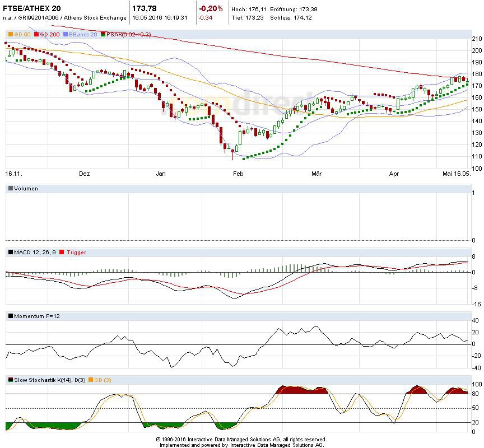Click the orange GD 50 legend swatch

11,35
